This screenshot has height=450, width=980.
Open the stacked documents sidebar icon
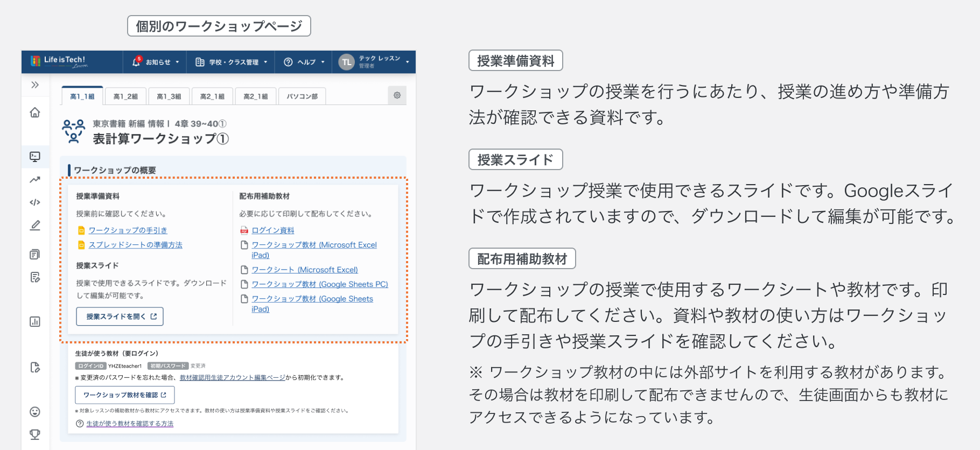coord(35,254)
